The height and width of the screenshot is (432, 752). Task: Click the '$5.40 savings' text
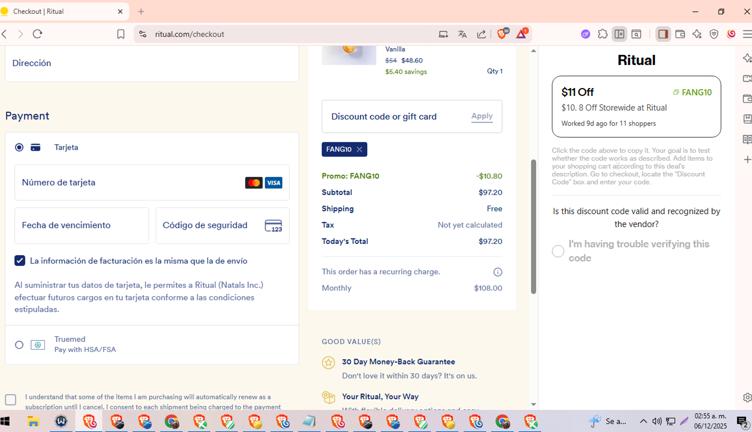click(406, 71)
